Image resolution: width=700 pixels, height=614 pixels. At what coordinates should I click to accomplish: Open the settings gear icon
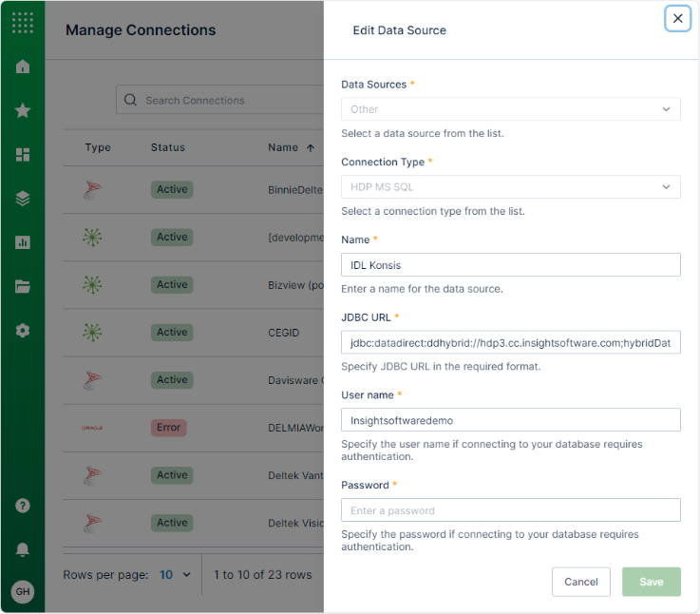coord(23,331)
